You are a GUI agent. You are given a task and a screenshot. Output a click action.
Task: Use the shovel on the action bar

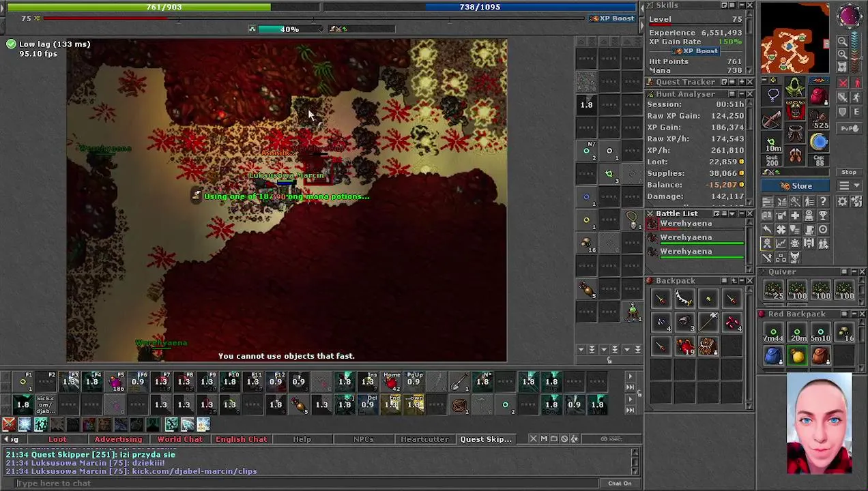point(459,381)
